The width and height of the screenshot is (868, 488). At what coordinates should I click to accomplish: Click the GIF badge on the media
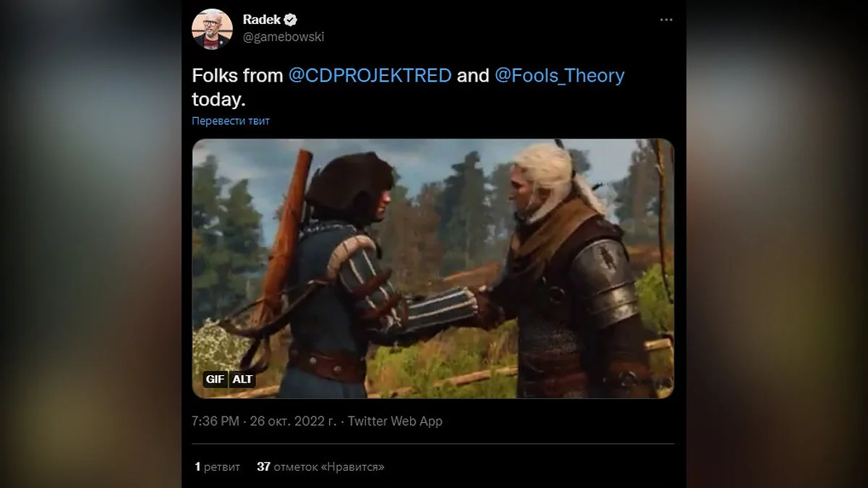click(216, 379)
